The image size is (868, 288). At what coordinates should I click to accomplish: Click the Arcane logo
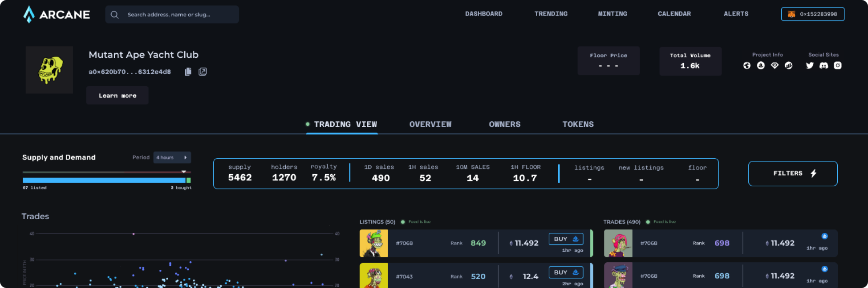[x=57, y=14]
